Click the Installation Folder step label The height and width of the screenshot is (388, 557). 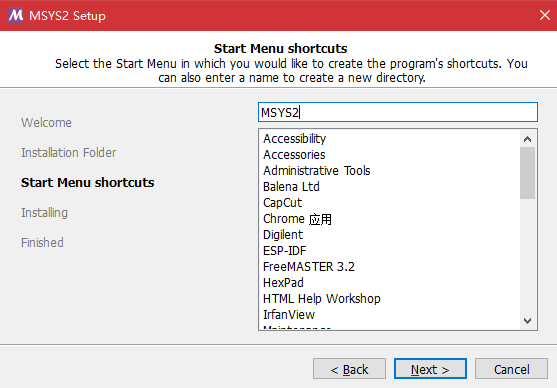coord(69,152)
